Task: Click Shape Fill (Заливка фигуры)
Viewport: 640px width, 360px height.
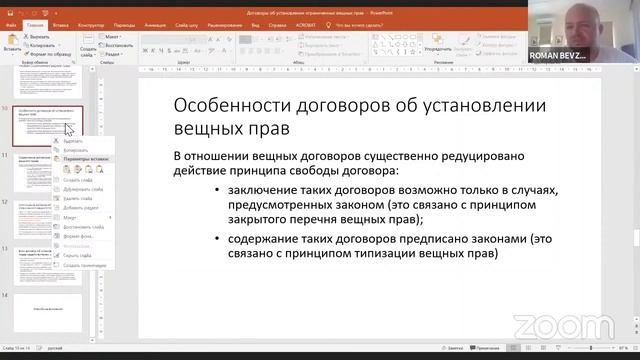Action: coord(496,37)
